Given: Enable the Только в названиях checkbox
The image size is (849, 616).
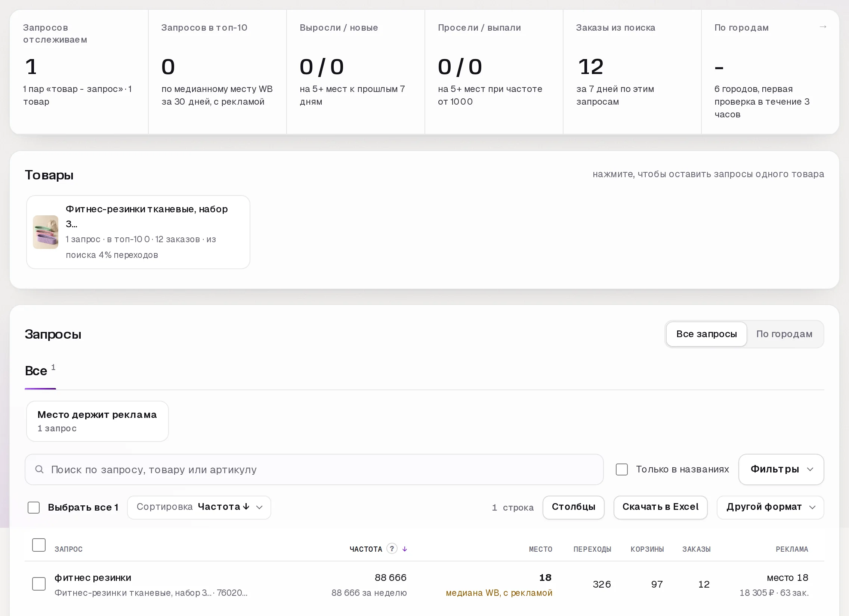Looking at the screenshot, I should click(x=621, y=469).
